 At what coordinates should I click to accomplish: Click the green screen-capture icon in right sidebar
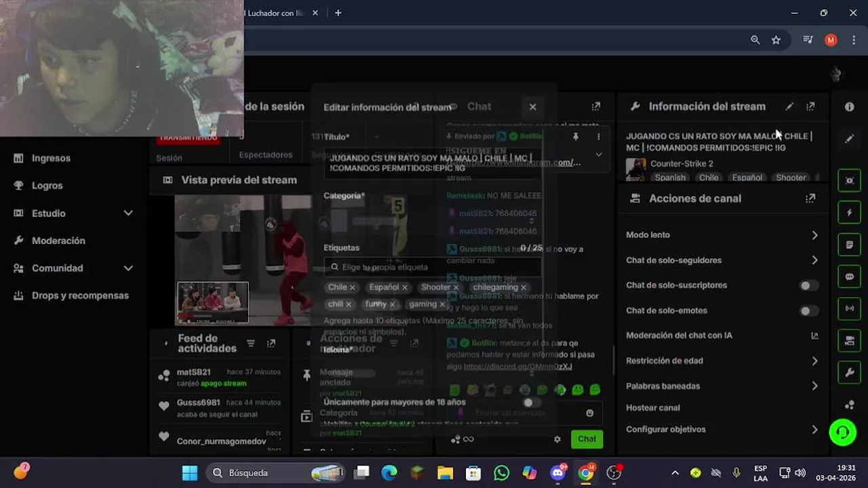850,180
